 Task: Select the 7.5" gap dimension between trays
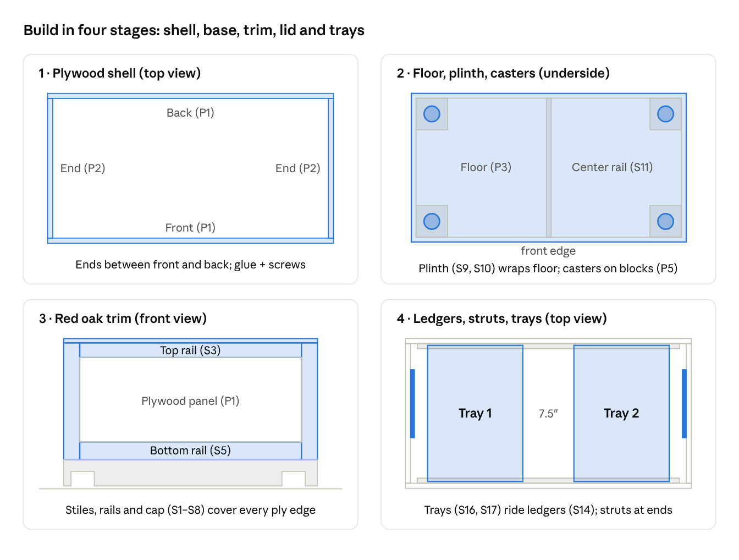(548, 414)
